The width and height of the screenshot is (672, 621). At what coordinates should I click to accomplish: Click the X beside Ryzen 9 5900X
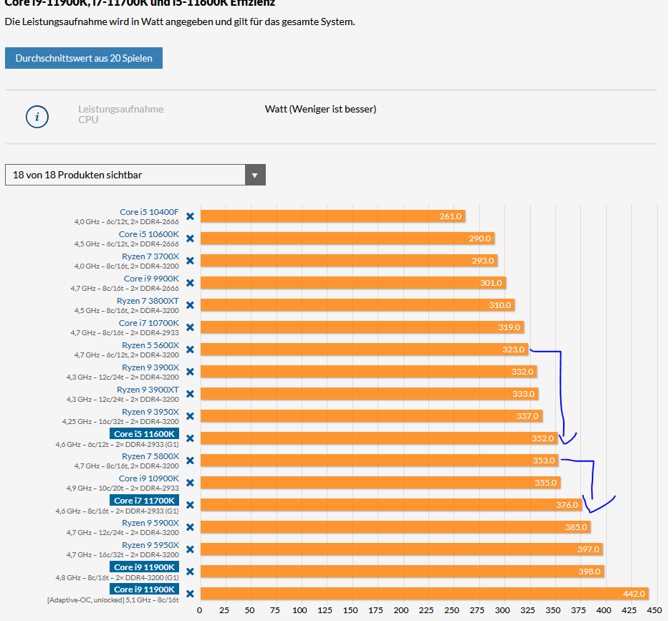pos(190,527)
